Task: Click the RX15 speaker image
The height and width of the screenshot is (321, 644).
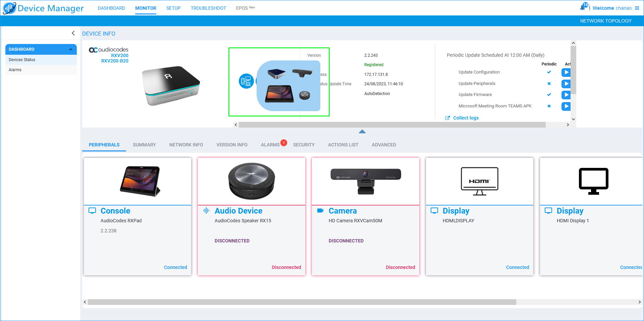Action: 252,181
